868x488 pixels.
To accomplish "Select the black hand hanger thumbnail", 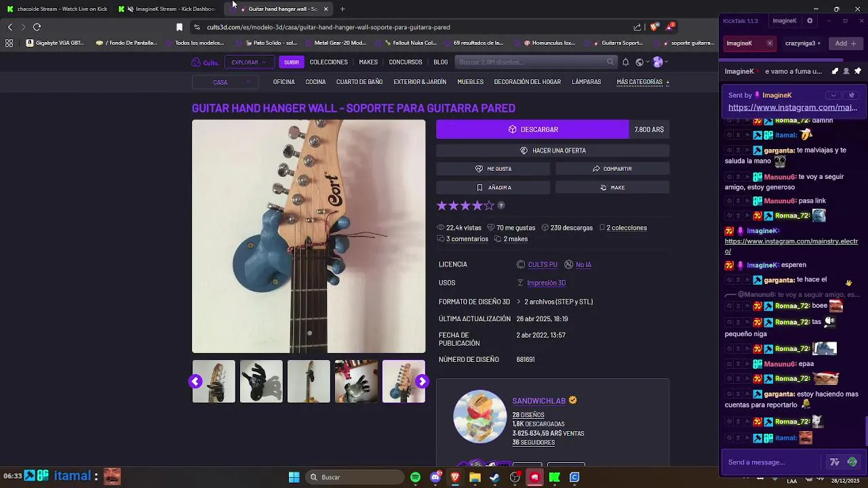I will click(x=261, y=382).
